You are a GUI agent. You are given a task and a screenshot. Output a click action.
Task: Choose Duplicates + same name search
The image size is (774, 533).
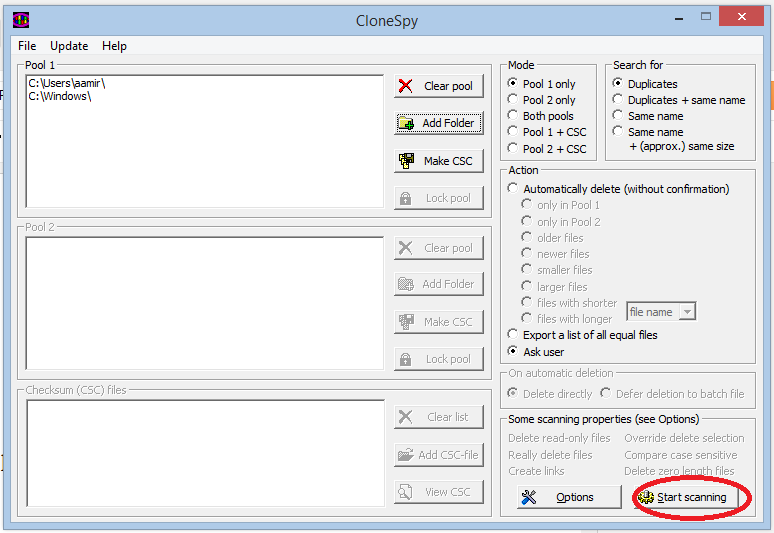pyautogui.click(x=679, y=100)
